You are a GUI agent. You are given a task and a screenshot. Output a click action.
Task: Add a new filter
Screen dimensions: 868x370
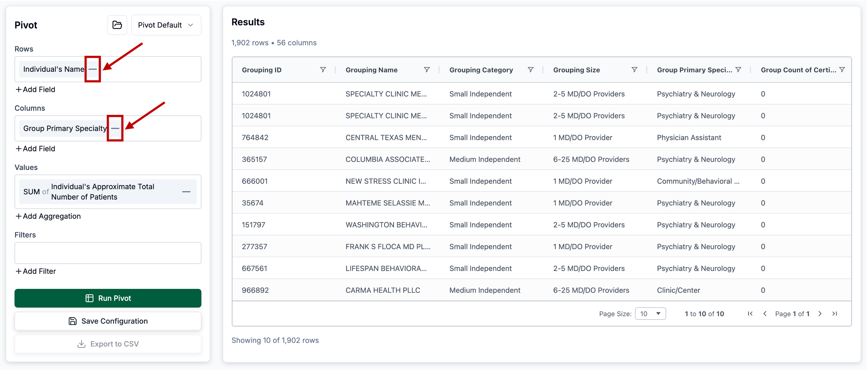(36, 271)
